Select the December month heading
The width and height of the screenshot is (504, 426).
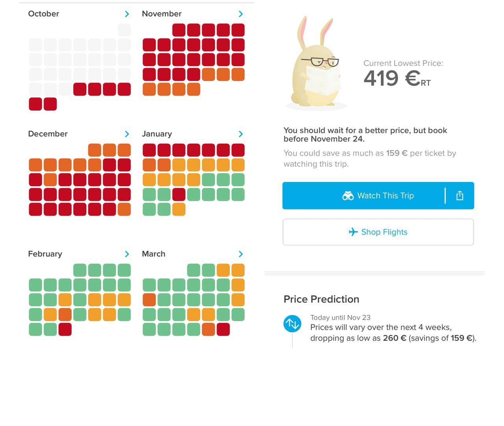[x=48, y=134]
